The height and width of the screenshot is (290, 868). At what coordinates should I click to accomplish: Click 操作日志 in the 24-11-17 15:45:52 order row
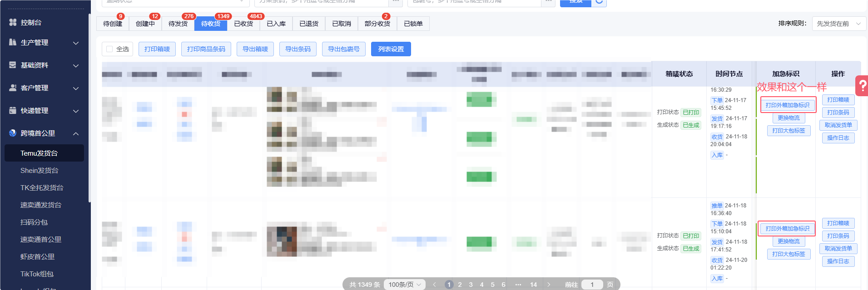(x=838, y=138)
